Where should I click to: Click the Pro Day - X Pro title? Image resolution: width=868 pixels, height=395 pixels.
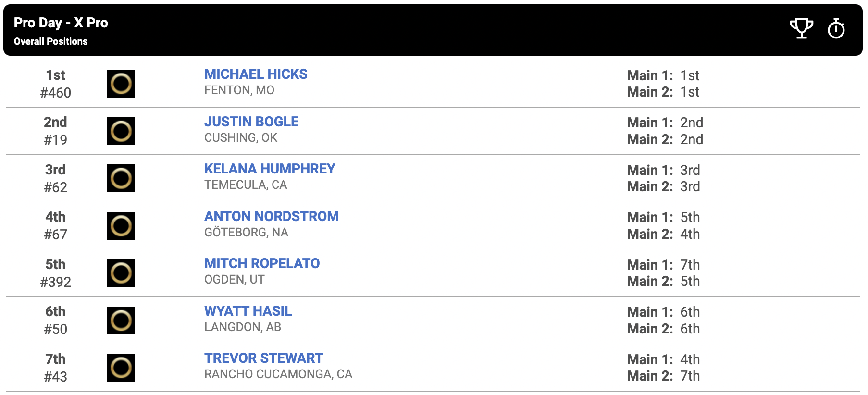click(x=61, y=23)
